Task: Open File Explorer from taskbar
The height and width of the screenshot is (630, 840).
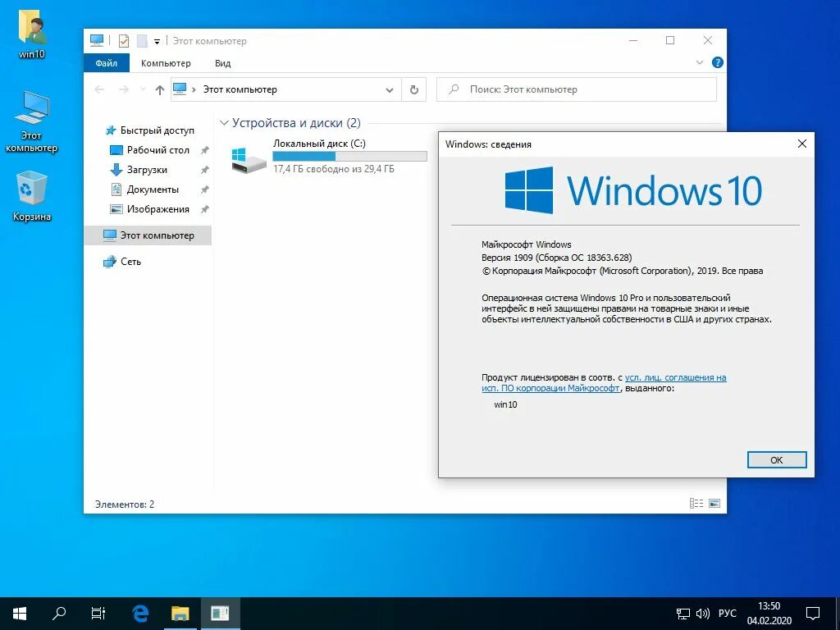Action: point(180,614)
